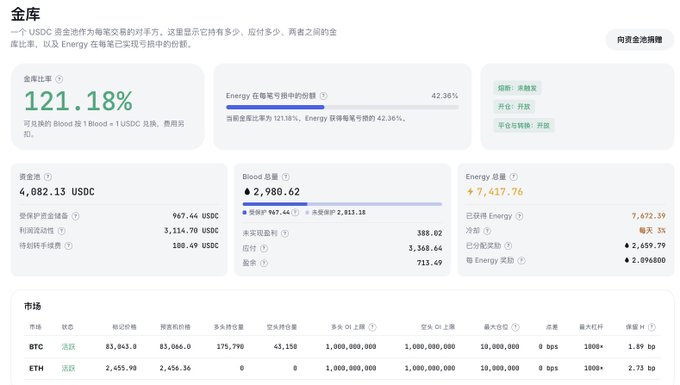Click help icon next to Blood 总量
The width and height of the screenshot is (680, 385).
(286, 176)
